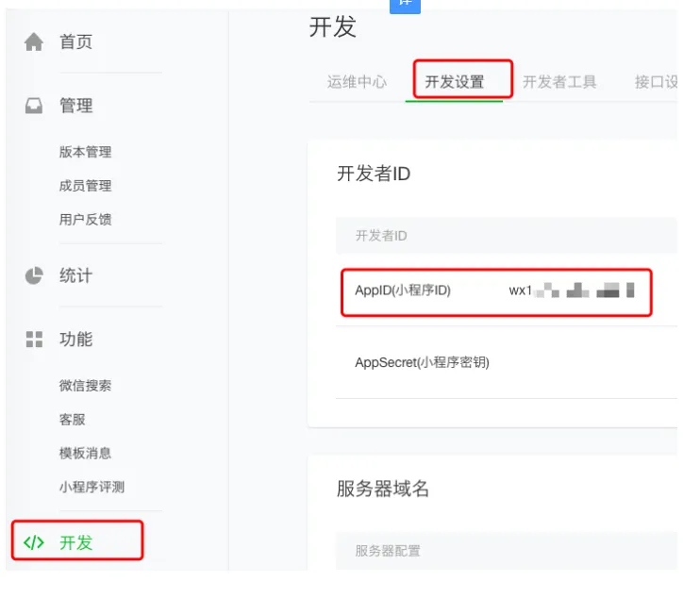
Task: Switch to the 开发者工具 tab
Action: (559, 82)
